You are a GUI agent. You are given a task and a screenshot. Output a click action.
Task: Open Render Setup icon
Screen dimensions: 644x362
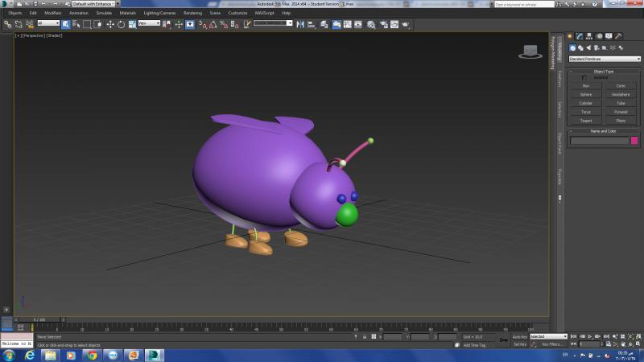tap(384, 25)
